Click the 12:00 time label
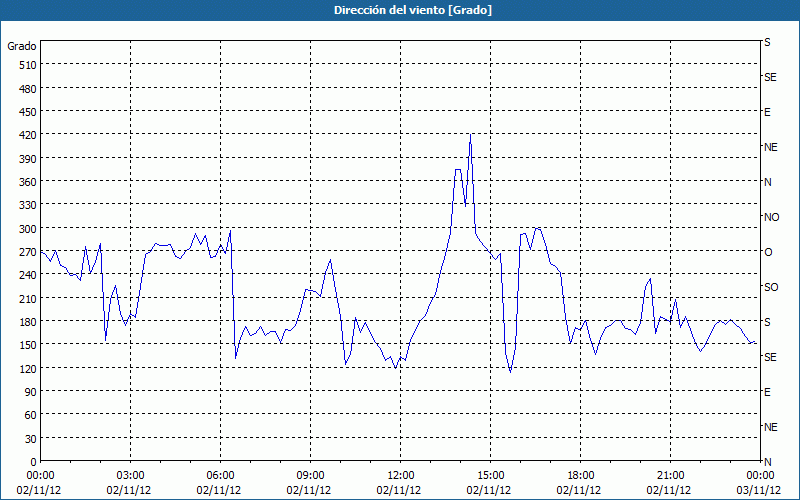800x500 pixels. click(x=401, y=476)
